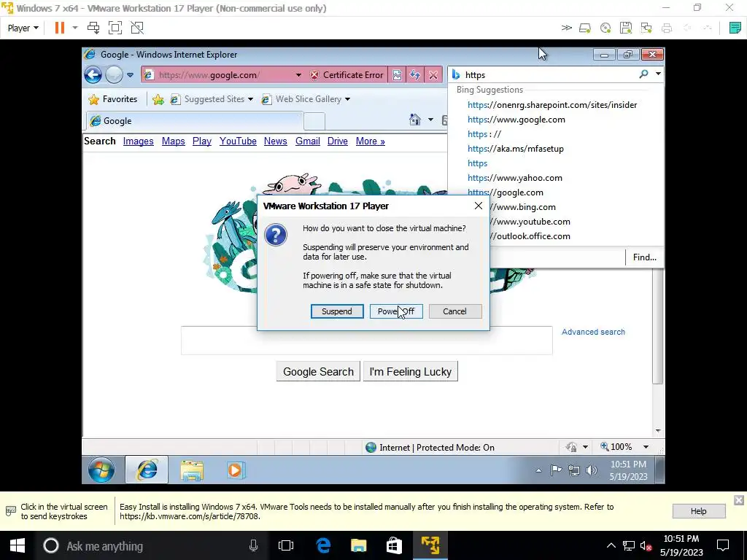Click the refresh page icon

415,75
